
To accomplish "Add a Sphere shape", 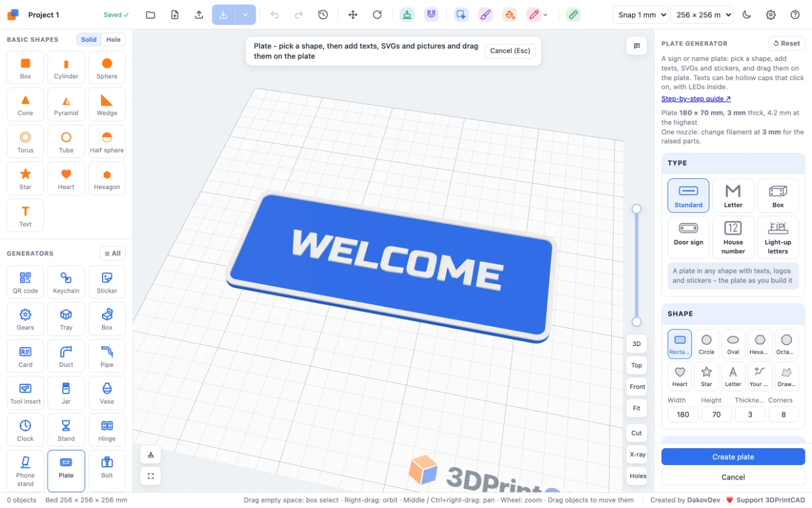I will pos(107,67).
